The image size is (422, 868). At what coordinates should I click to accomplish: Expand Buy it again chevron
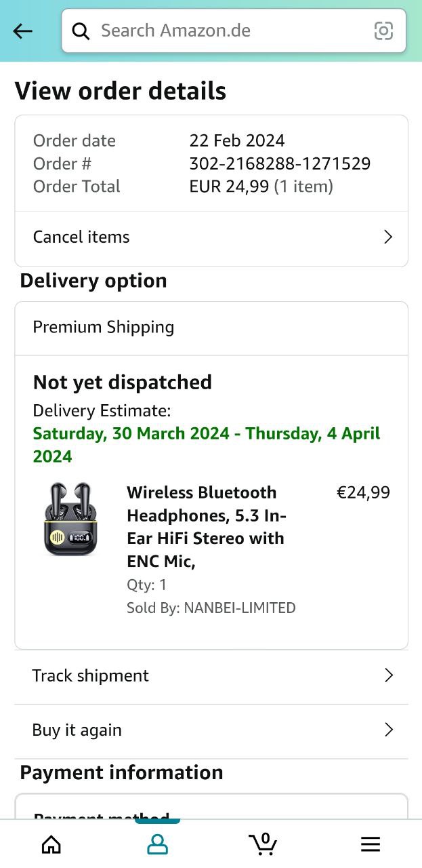[x=388, y=730]
